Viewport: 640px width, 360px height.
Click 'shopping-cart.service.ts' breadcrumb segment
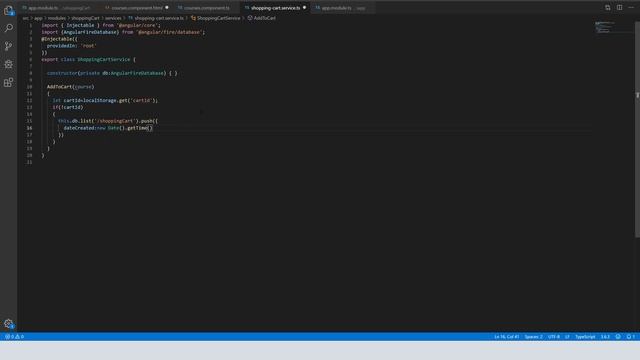tap(158, 18)
